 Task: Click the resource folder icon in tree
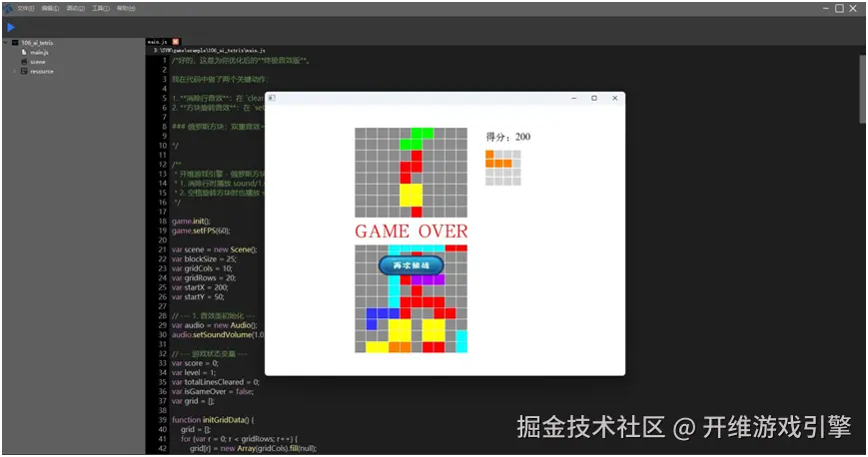pyautogui.click(x=24, y=71)
